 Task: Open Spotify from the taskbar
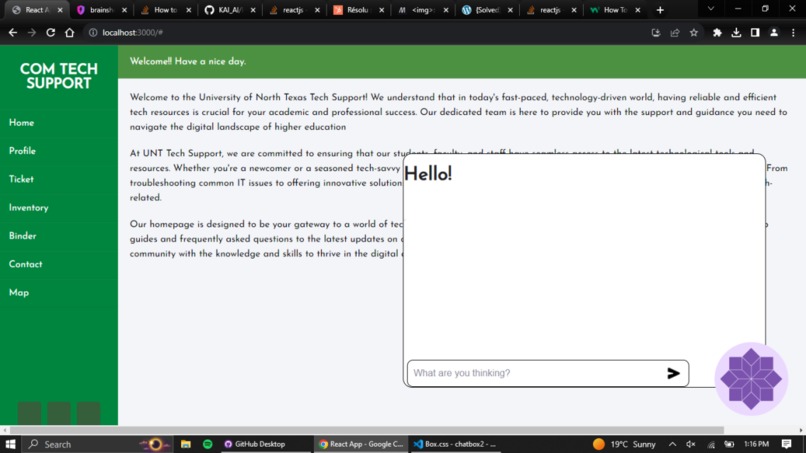[x=208, y=444]
